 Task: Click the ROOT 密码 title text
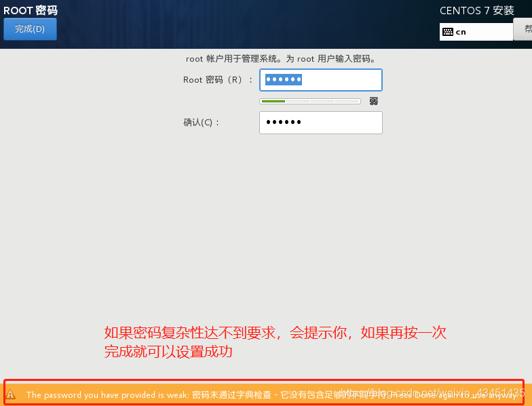point(31,11)
